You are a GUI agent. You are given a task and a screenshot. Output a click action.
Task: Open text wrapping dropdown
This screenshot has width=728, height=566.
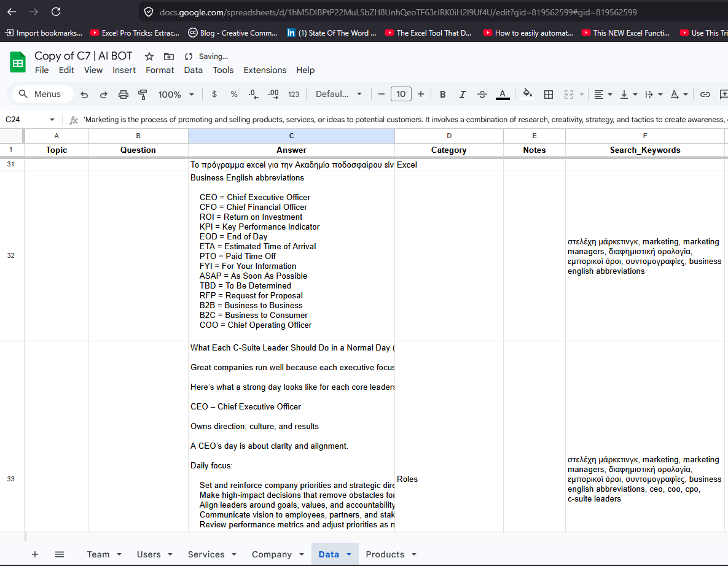click(654, 94)
